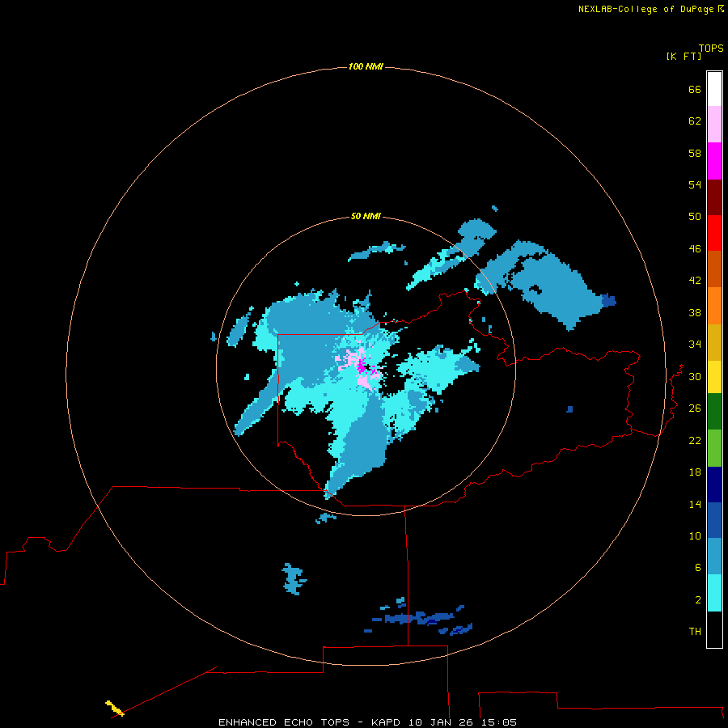This screenshot has width=728, height=728.
Task: Click the magenta 58 kft legend swatch
Action: tap(714, 161)
